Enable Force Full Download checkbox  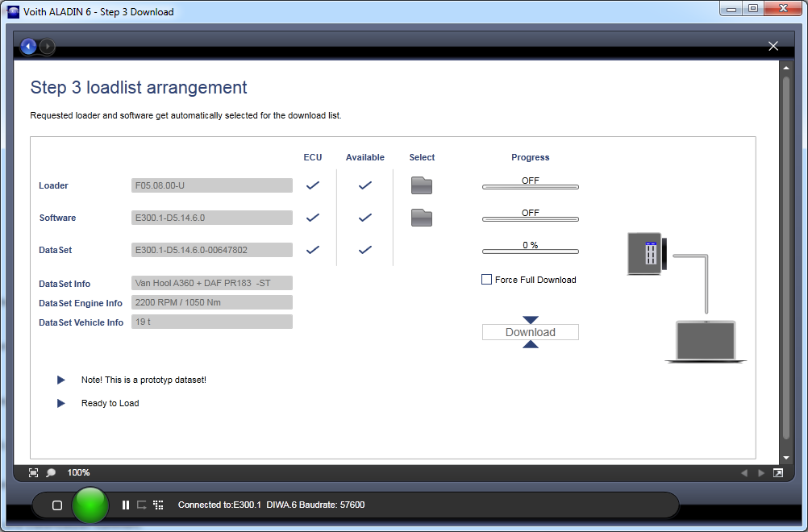point(486,280)
